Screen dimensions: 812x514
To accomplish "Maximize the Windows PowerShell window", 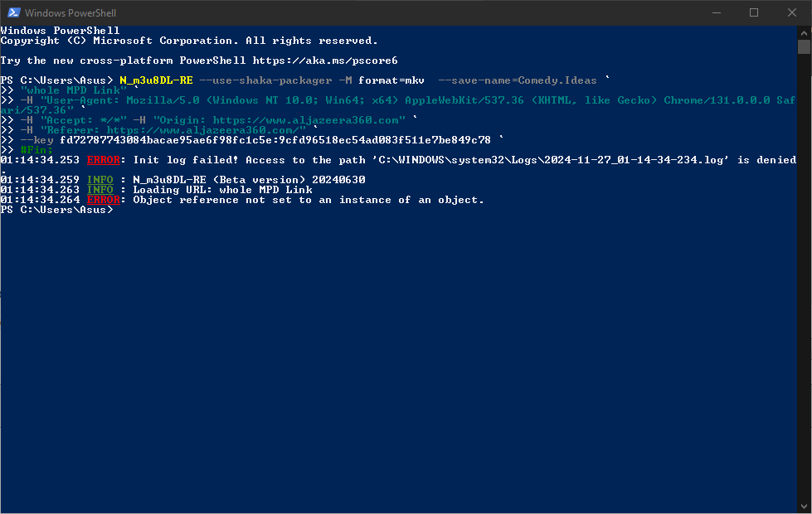I will tap(754, 12).
